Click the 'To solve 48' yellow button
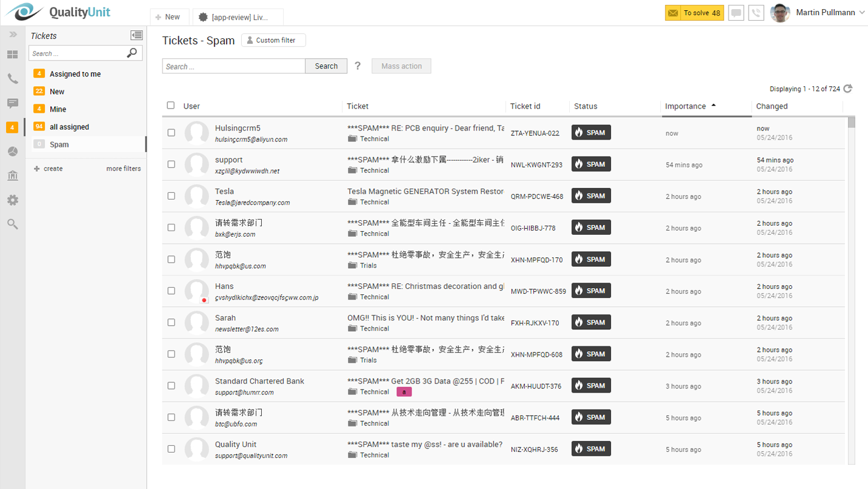This screenshot has width=868, height=489. point(694,12)
